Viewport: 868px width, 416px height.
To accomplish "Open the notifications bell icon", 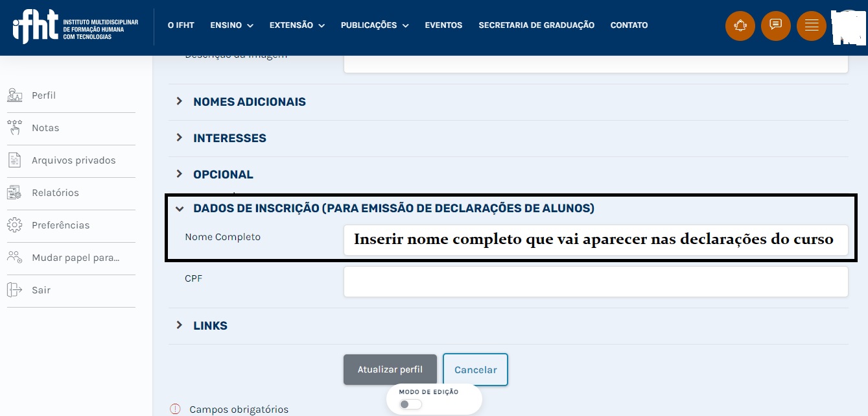I will click(x=740, y=26).
